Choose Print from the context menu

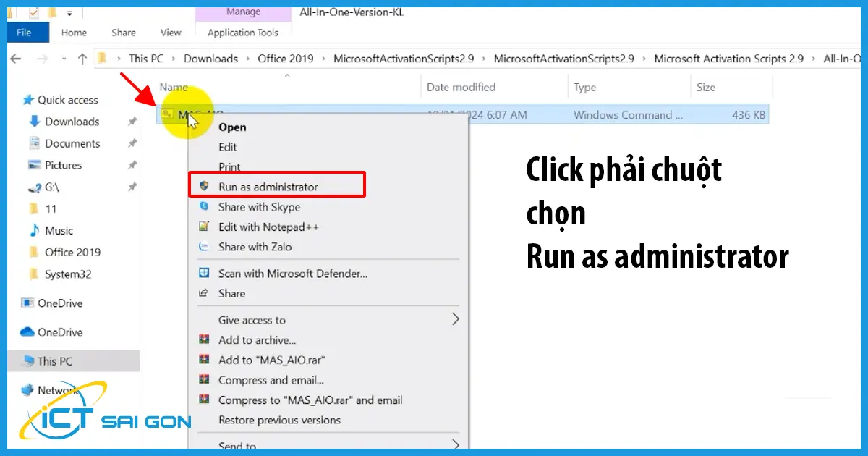click(x=229, y=166)
